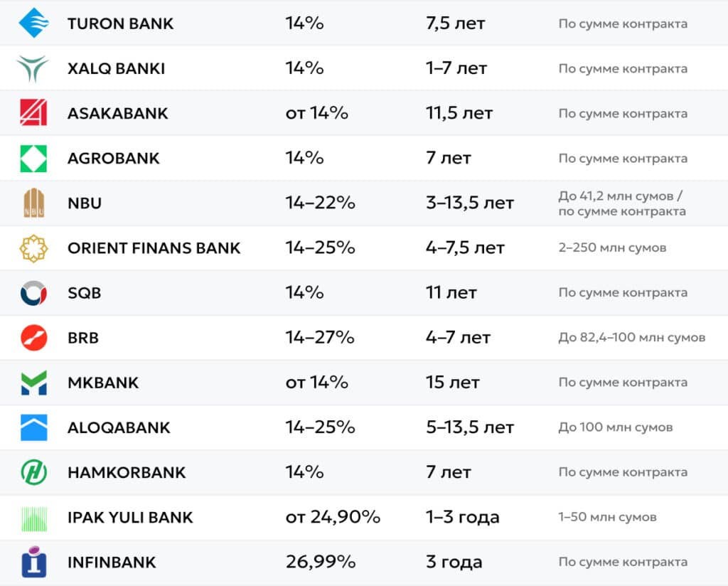Viewport: 728px width, 586px height.
Task: Click the Agrobank green diamond logo
Action: [x=33, y=159]
